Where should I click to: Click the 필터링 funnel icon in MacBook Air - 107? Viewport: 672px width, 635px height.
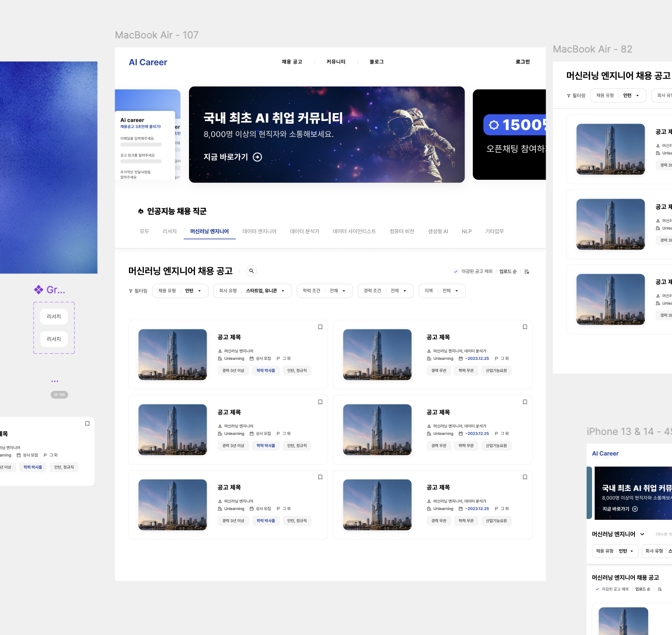click(x=131, y=291)
